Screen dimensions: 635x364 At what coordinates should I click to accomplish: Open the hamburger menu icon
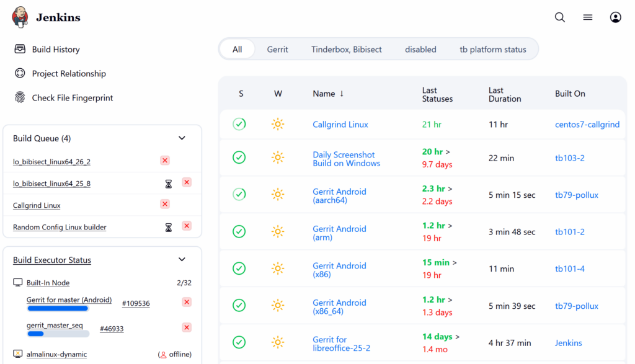tap(587, 17)
